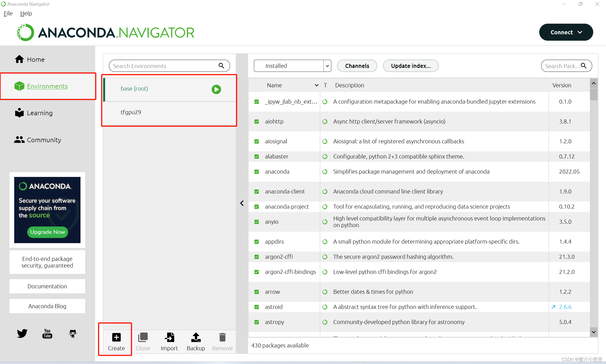Open the Home section
The height and width of the screenshot is (364, 606).
29,59
